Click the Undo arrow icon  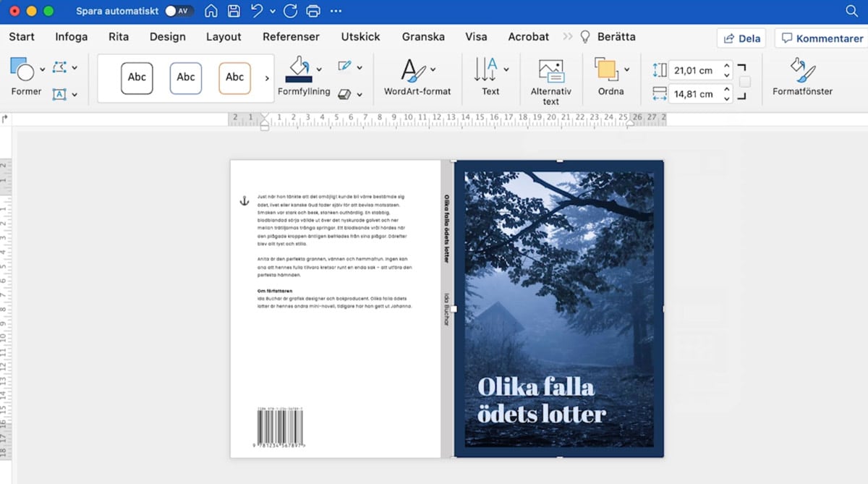[x=257, y=11]
